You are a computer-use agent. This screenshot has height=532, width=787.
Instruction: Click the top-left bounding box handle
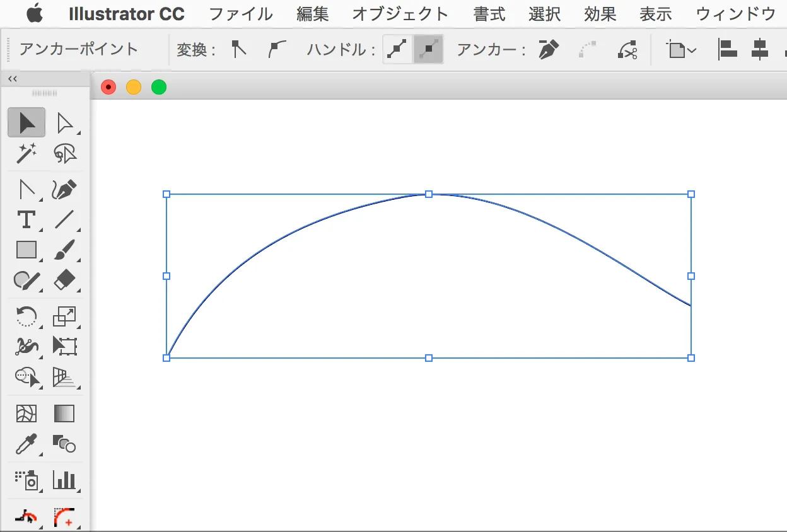click(x=166, y=194)
